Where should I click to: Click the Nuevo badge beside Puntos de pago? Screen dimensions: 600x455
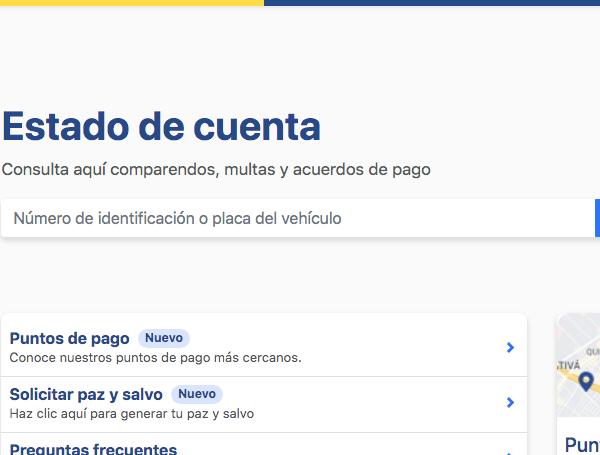163,338
